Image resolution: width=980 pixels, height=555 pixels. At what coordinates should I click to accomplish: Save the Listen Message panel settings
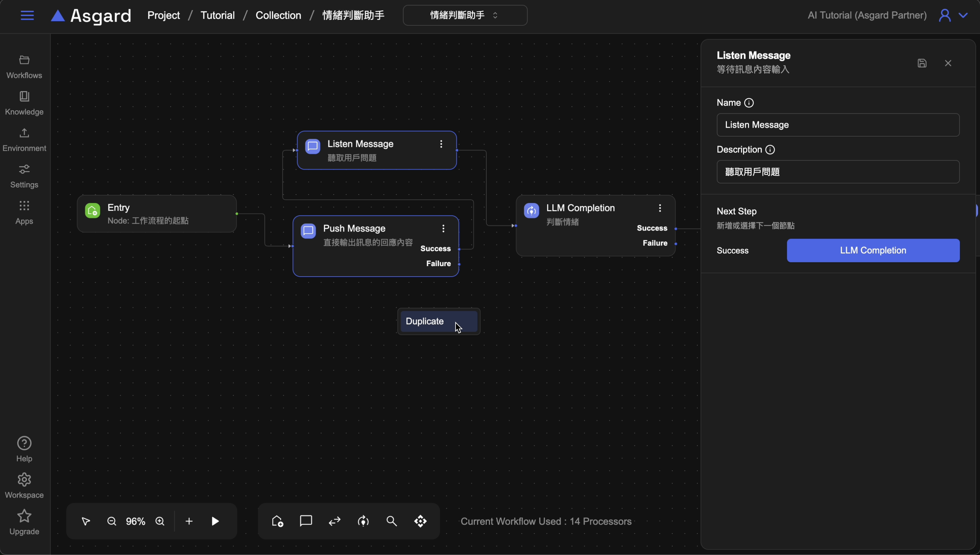[922, 63]
